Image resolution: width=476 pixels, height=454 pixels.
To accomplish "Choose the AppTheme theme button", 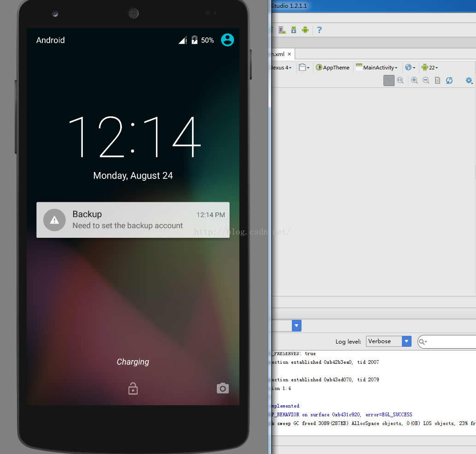I will click(x=333, y=67).
